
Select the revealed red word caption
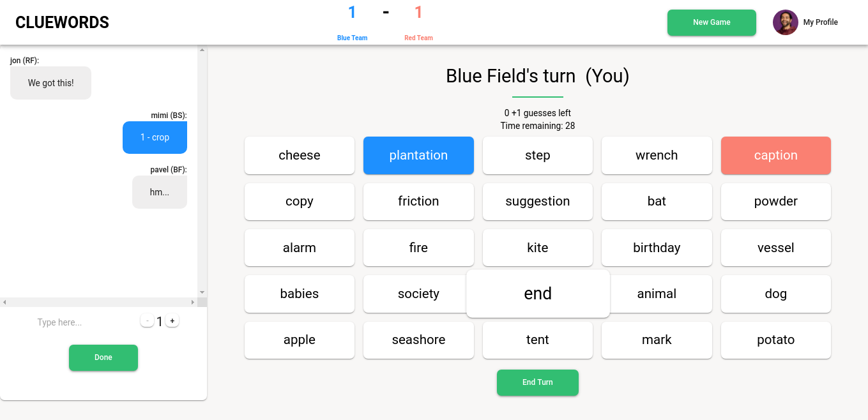coord(775,155)
